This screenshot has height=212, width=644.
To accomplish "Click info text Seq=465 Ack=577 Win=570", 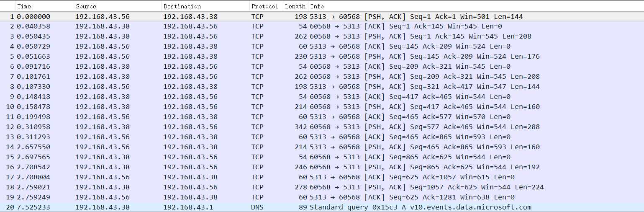I will [410, 116].
